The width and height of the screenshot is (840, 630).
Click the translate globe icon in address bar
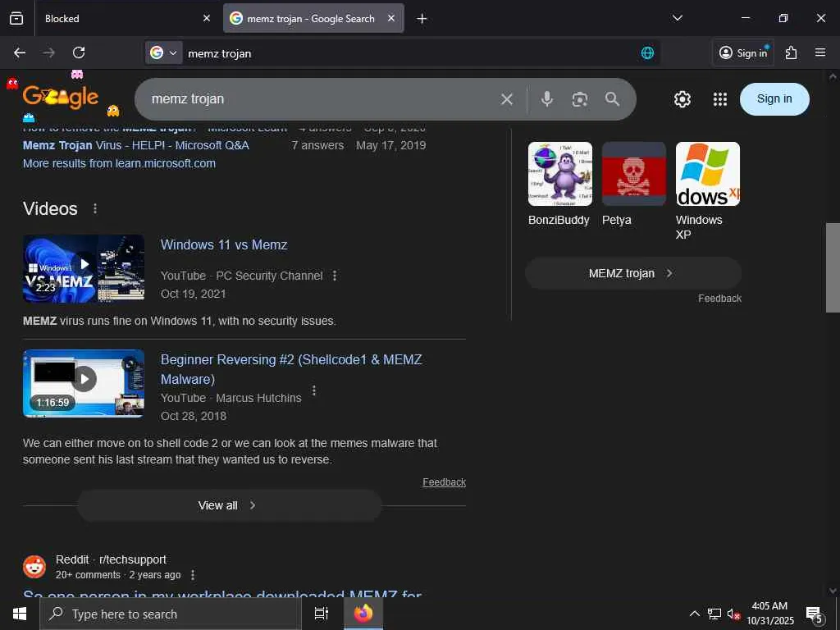coord(647,52)
